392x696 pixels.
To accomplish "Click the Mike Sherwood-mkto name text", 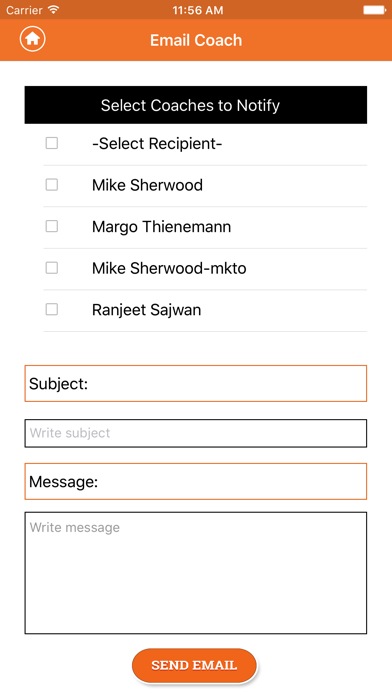I will (169, 268).
